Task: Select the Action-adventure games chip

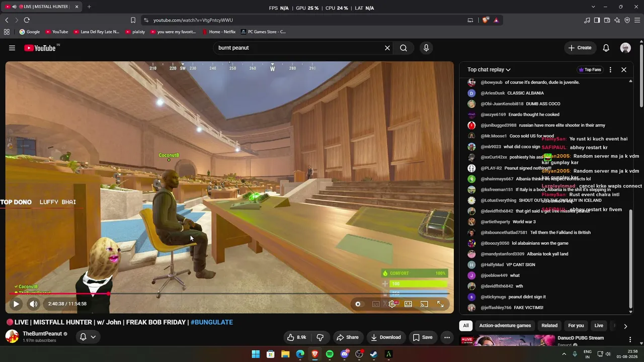Action: coord(505,326)
